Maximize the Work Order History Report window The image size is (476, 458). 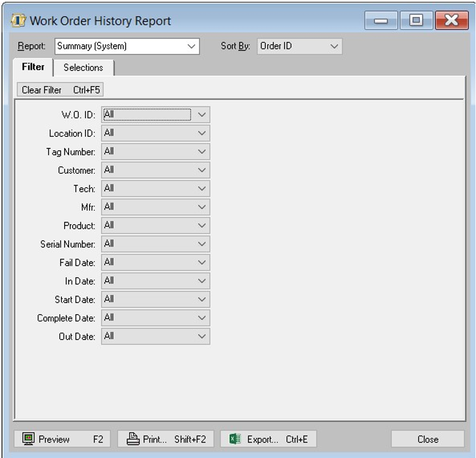pyautogui.click(x=416, y=20)
